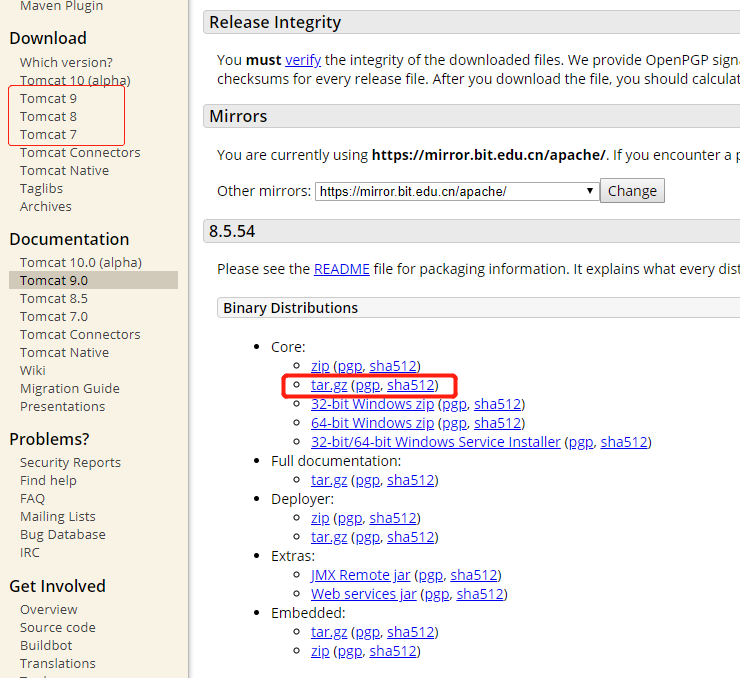This screenshot has height=678, width=740.
Task: Open pgp signature for Core tar.gz
Action: tap(368, 385)
